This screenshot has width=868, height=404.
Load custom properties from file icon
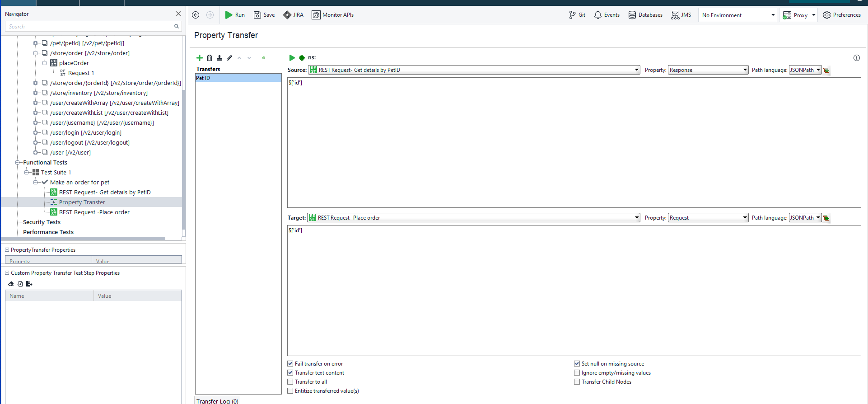point(20,284)
